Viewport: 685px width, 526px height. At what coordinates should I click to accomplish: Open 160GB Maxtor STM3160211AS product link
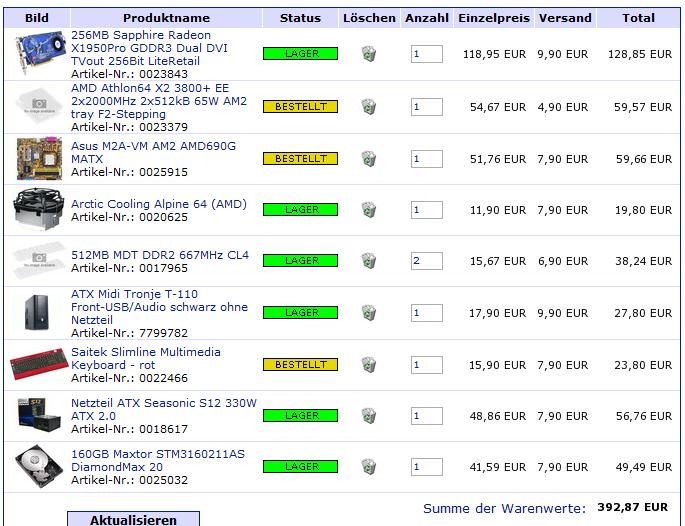pos(158,460)
